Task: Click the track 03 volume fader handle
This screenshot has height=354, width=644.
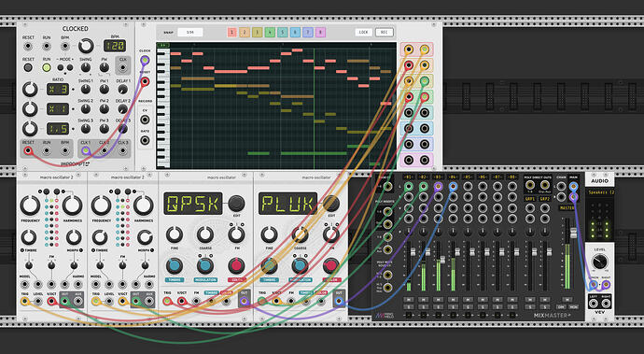Action: pos(442,260)
